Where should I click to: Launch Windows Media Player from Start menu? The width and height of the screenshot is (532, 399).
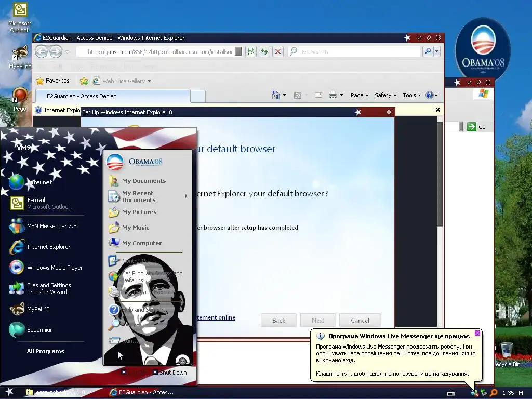click(47, 268)
